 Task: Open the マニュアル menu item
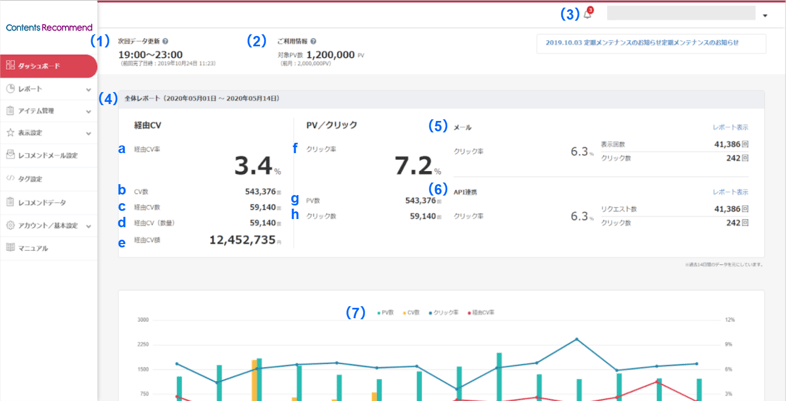pos(48,248)
